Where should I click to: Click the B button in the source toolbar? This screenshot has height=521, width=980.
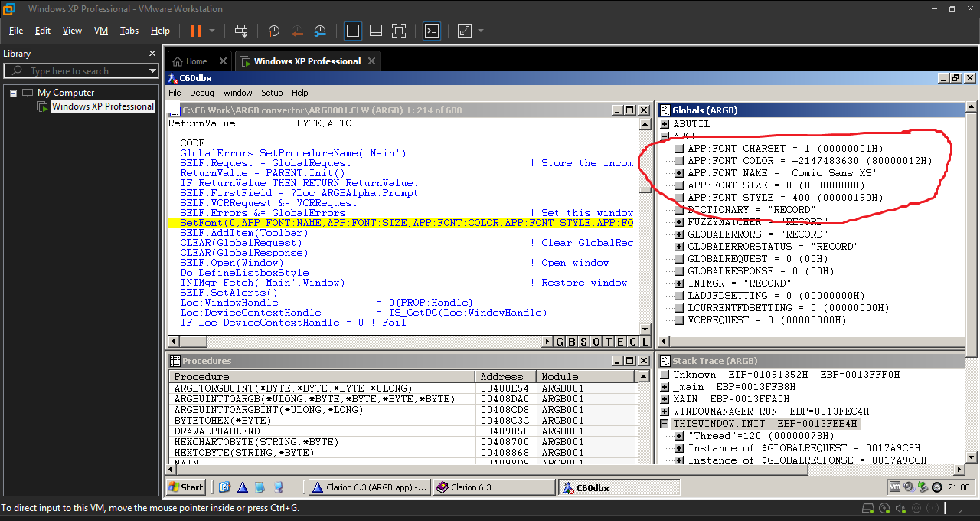[x=572, y=342]
